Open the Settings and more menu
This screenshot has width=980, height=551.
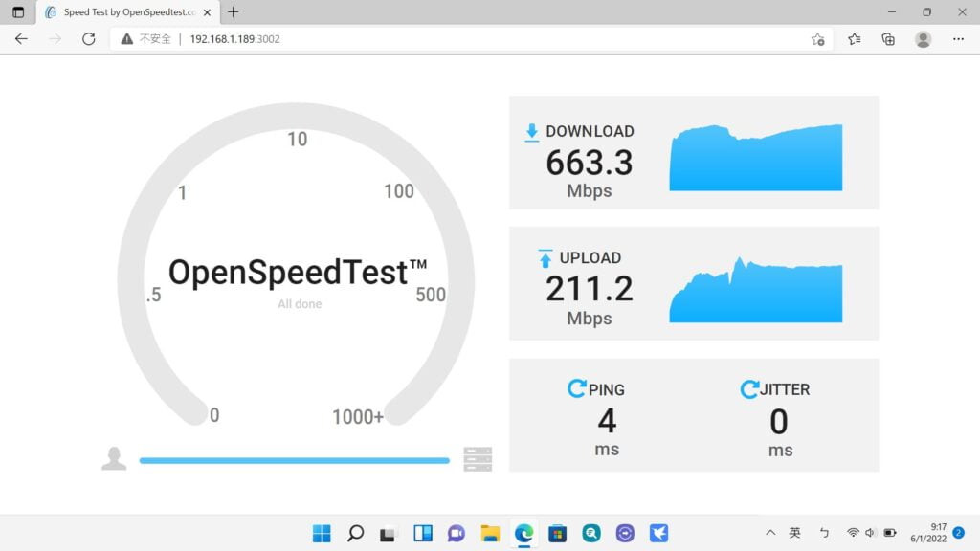(958, 39)
